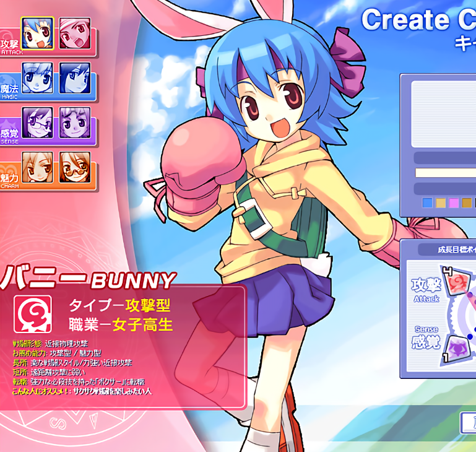
Task: Click the red Attack gem showing 4
Action: coord(457,283)
